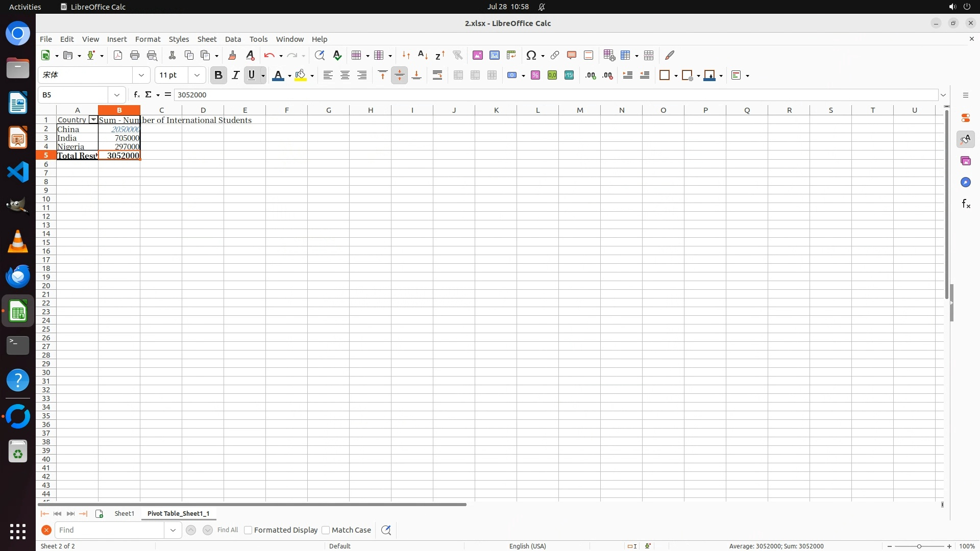The width and height of the screenshot is (980, 551).
Task: Apply the yellow background color swatch
Action: click(301, 76)
